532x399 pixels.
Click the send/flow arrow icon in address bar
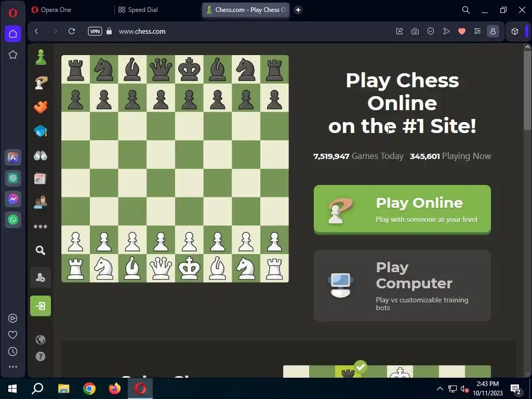pyautogui.click(x=446, y=31)
